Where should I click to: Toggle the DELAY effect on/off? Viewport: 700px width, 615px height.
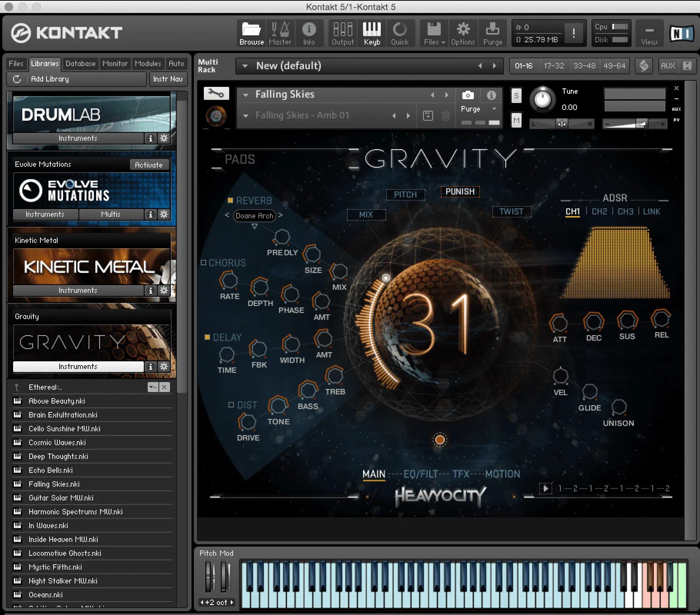pyautogui.click(x=207, y=337)
